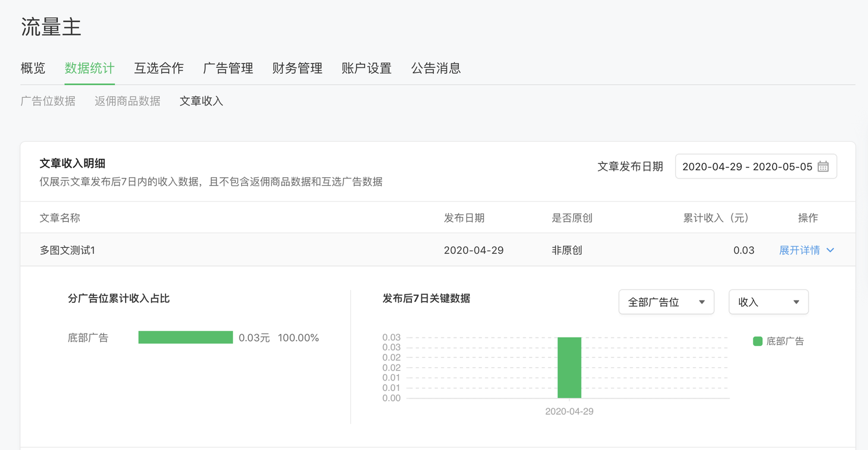Screen dimensions: 868x450
Task: Select the 文章收入 sub-tab
Action: tap(201, 101)
